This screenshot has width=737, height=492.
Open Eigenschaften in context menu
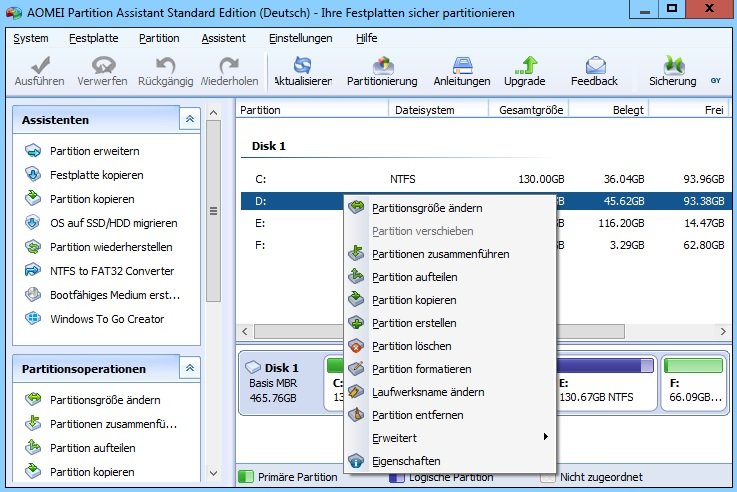pos(450,461)
